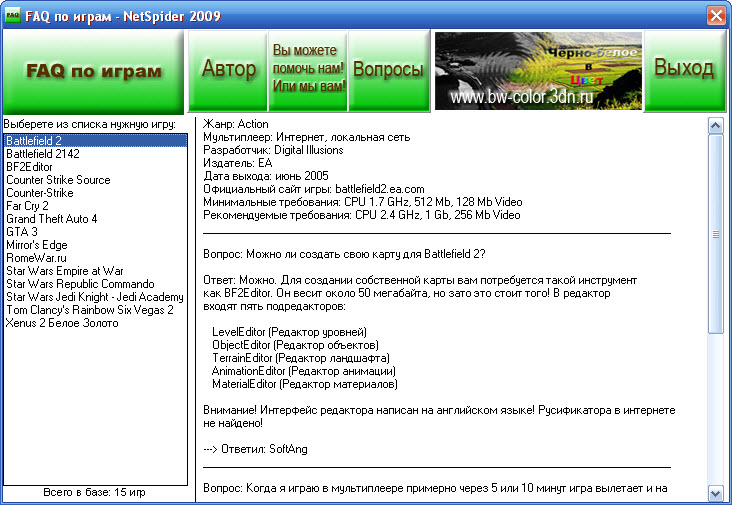The width and height of the screenshot is (732, 505).
Task: Choose BF2Editor in the game list
Action: pyautogui.click(x=31, y=167)
